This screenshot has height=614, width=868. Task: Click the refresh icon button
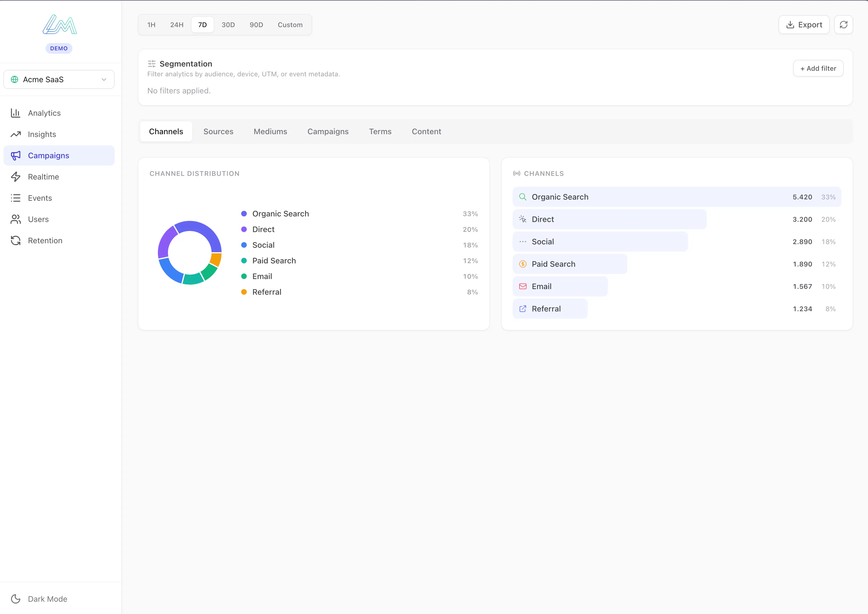coord(843,25)
